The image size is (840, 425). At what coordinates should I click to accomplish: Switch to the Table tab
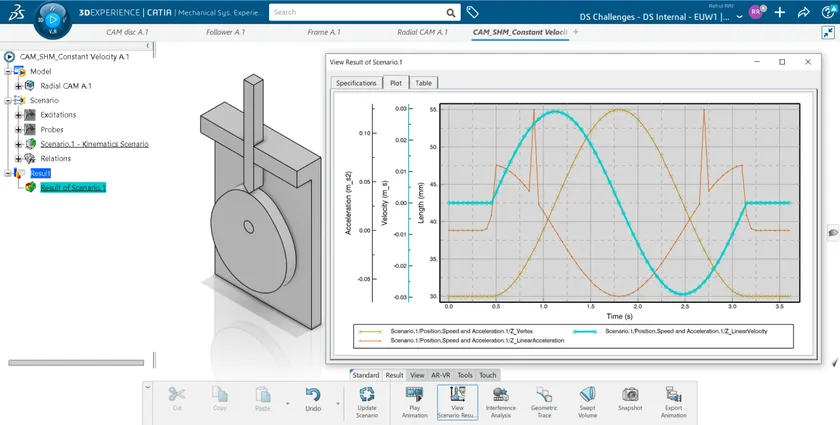click(x=423, y=83)
